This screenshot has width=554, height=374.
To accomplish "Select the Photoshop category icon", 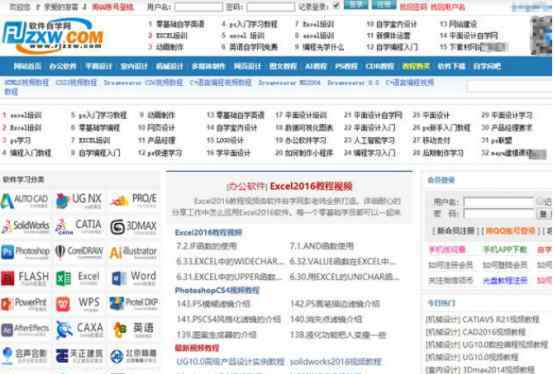I will click(x=25, y=252).
